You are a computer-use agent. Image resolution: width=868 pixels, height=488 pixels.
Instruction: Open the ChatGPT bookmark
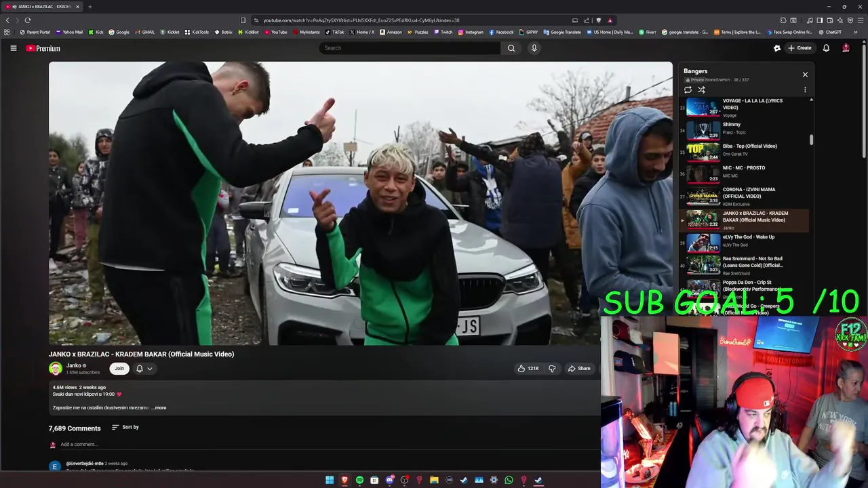[x=830, y=32]
